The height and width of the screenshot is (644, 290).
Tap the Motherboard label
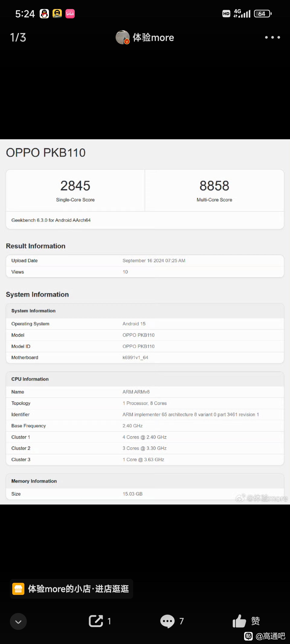tap(25, 357)
